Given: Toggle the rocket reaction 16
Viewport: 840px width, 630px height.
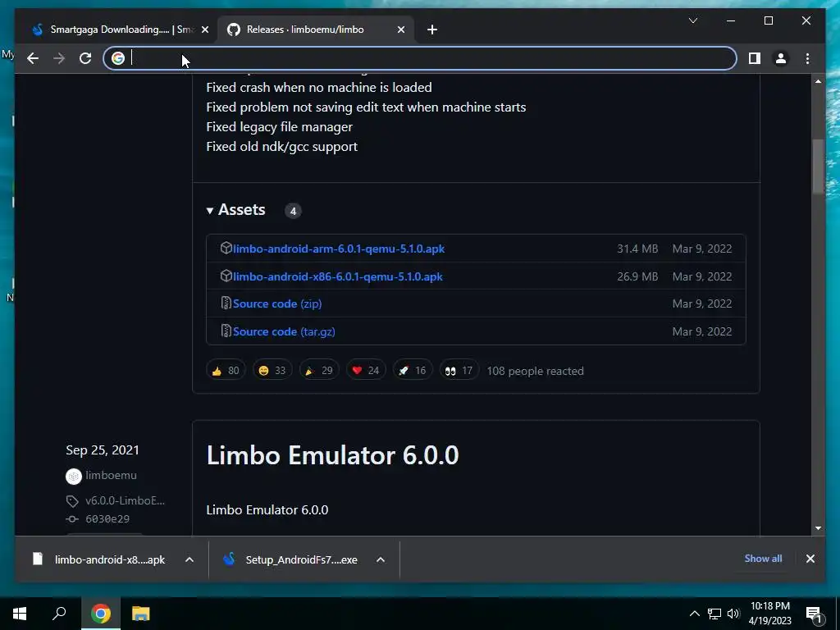Looking at the screenshot, I should coord(412,370).
